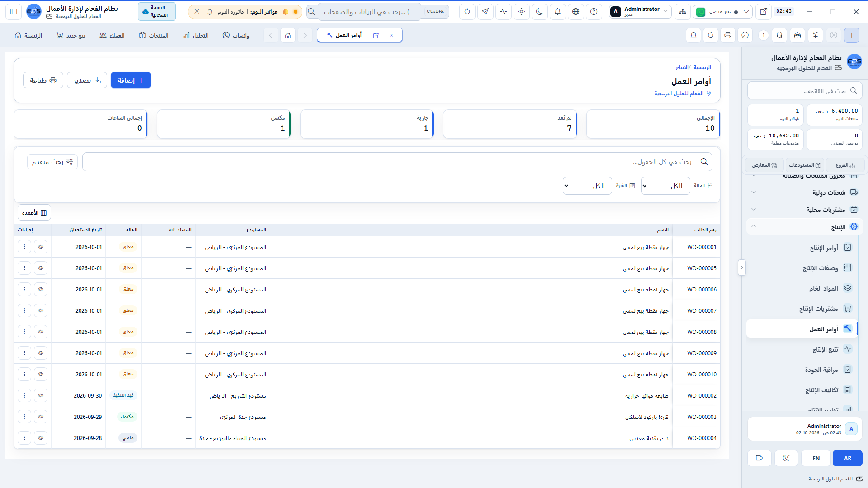The image size is (868, 488).
Task: View work order WO-000003 with eye icon
Action: (x=41, y=417)
